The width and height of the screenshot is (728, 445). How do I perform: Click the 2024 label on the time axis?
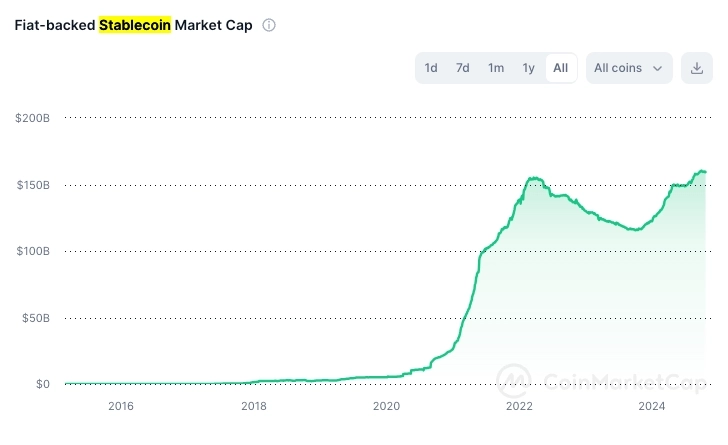coord(652,405)
